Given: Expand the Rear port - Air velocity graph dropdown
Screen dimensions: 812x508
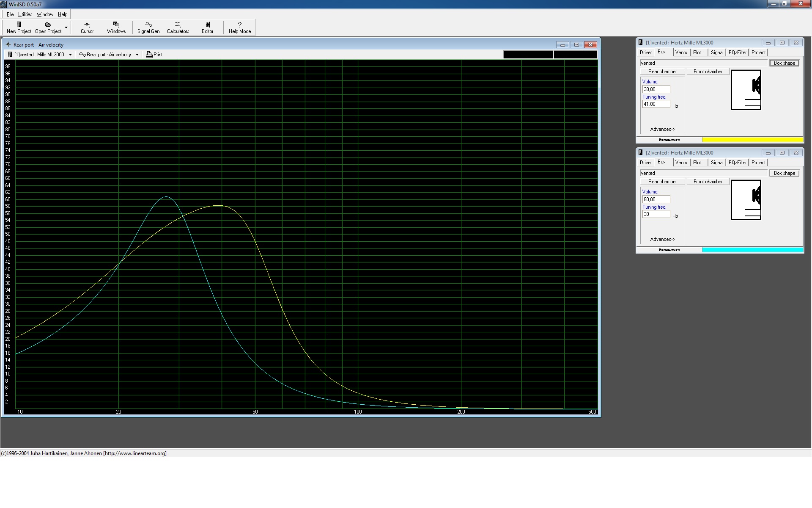Looking at the screenshot, I should click(x=137, y=55).
